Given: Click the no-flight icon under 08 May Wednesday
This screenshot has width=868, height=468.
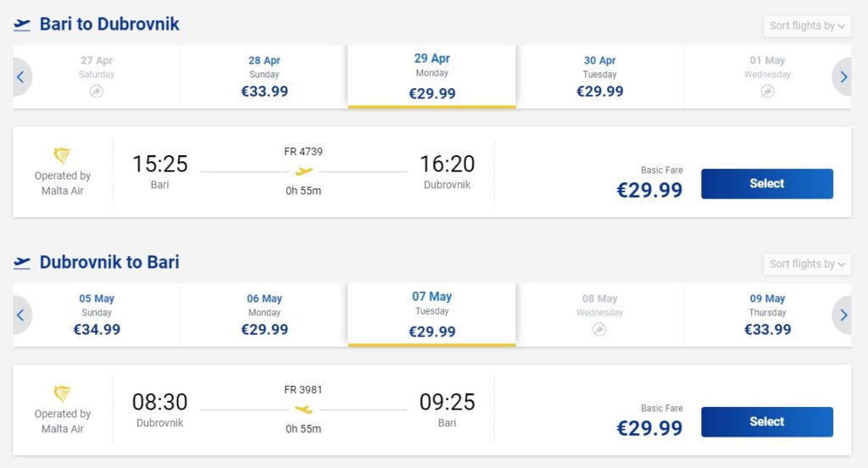Looking at the screenshot, I should pyautogui.click(x=600, y=329).
